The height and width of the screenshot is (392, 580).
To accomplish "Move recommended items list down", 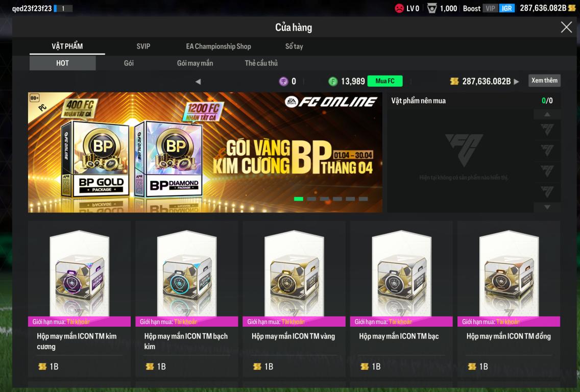I will 547,207.
